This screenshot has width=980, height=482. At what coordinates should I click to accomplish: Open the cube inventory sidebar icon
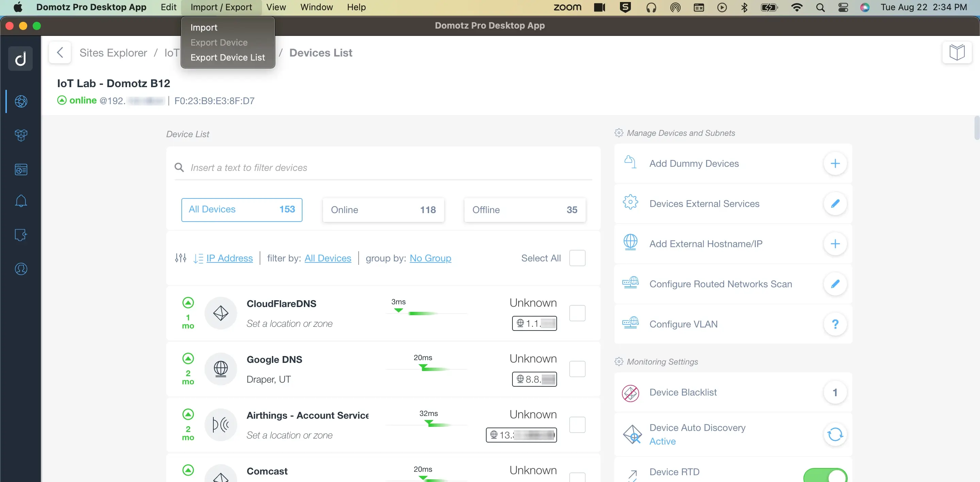(21, 135)
